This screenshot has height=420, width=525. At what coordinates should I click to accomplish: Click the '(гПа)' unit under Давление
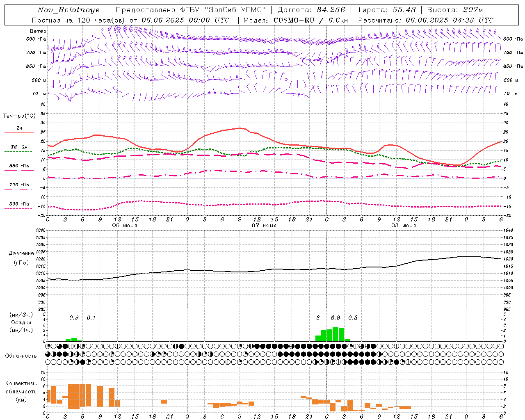tap(21, 263)
